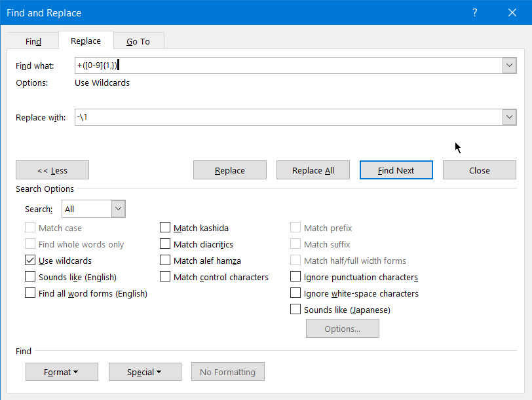Enable Sounds like (English) checkbox
The height and width of the screenshot is (400, 532).
pos(30,277)
